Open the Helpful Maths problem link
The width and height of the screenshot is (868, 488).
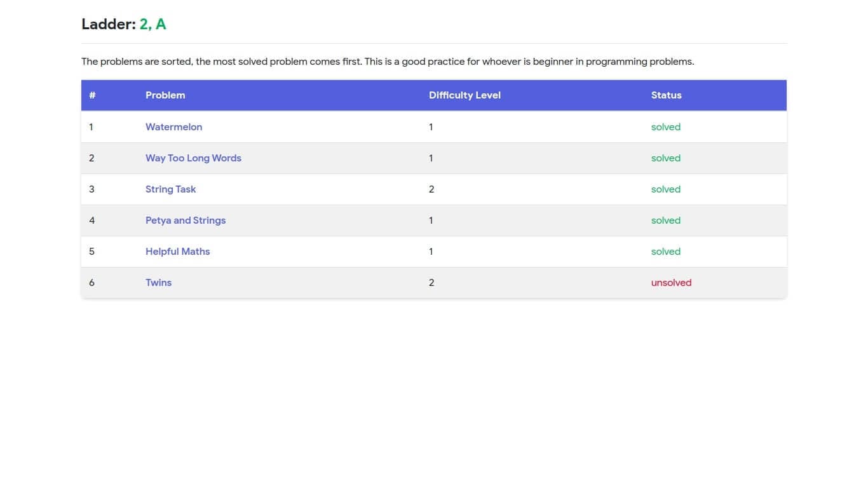coord(177,252)
